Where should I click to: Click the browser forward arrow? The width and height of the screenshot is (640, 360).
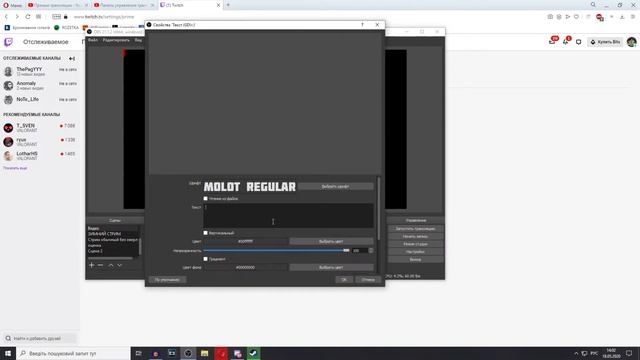coord(17,17)
